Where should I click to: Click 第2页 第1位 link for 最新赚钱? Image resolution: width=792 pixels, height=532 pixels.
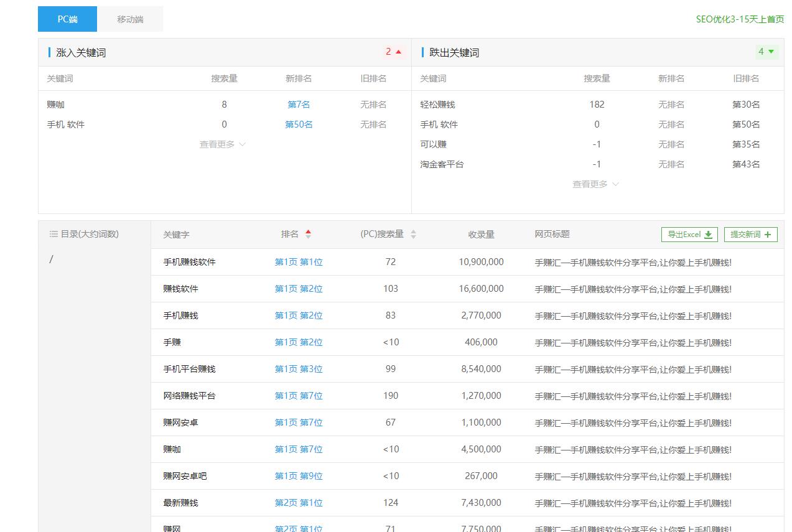[x=299, y=502]
